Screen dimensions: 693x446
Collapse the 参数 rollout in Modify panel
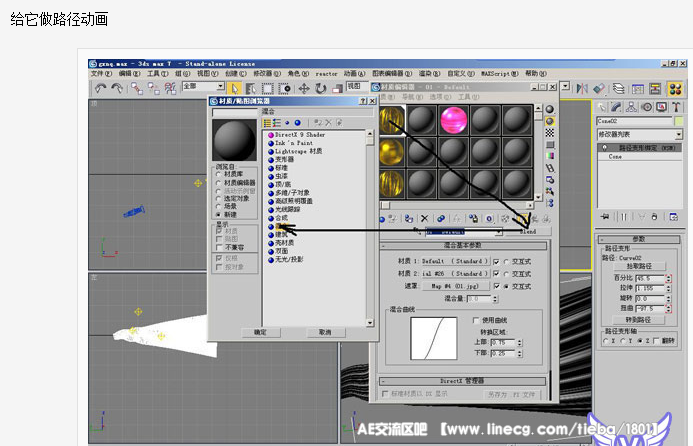click(639, 239)
